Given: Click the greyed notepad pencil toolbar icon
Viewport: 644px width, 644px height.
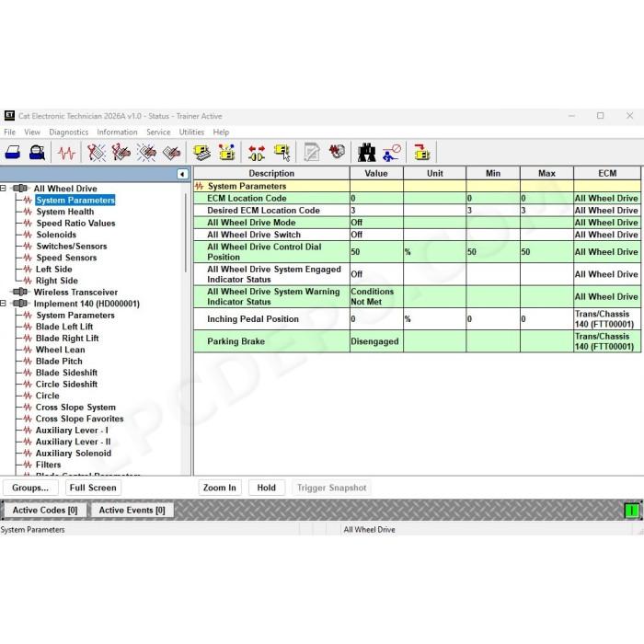Looking at the screenshot, I should coord(312,153).
